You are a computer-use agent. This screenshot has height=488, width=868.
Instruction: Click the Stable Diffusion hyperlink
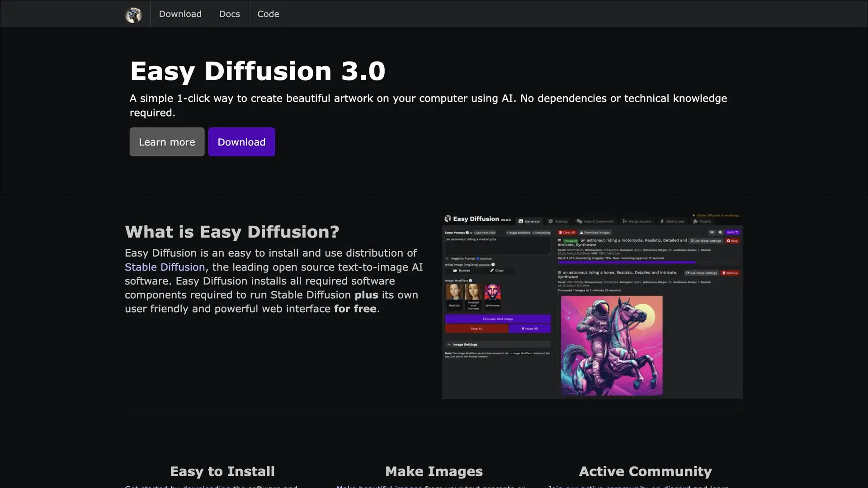[x=165, y=267]
